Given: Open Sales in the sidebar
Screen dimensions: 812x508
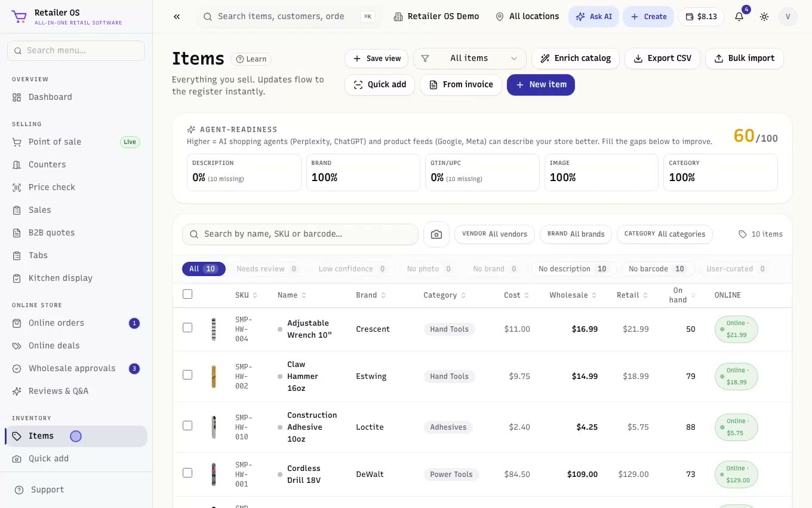Looking at the screenshot, I should 76,210.
